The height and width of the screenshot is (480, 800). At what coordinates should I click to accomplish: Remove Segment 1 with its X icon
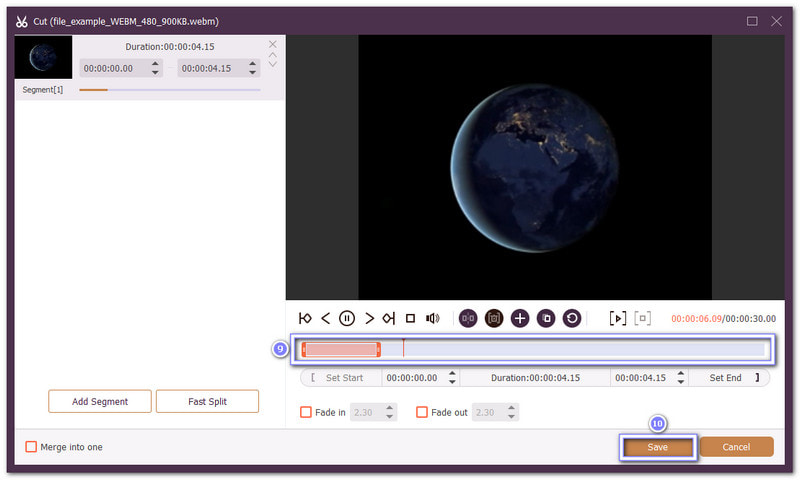click(273, 44)
